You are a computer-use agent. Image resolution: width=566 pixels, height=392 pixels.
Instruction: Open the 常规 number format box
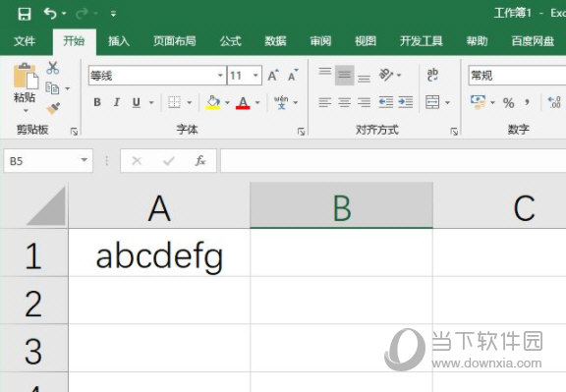[517, 76]
